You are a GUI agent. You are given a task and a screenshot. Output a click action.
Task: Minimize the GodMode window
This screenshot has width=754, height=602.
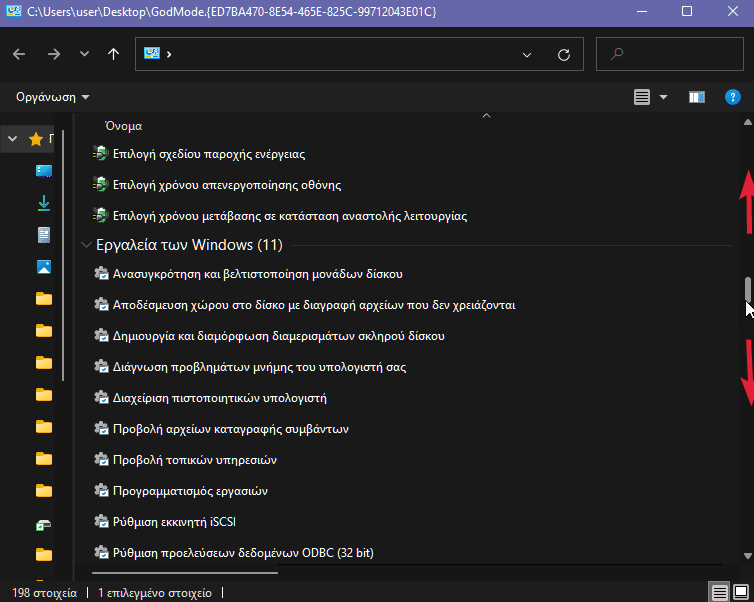point(641,11)
